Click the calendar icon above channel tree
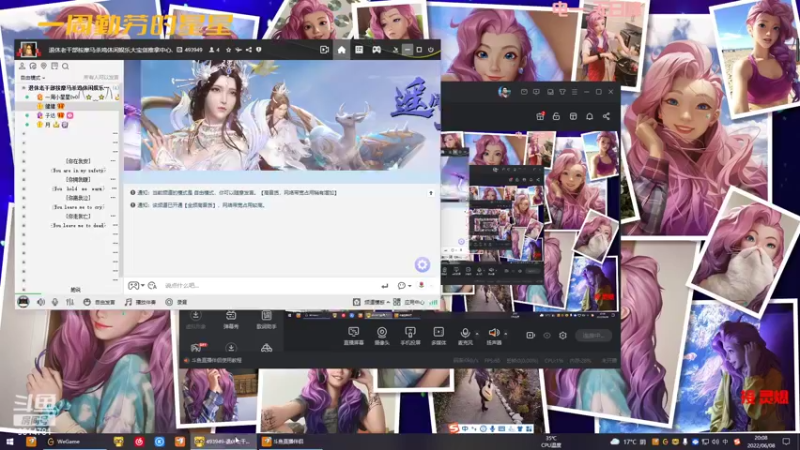 (55, 66)
